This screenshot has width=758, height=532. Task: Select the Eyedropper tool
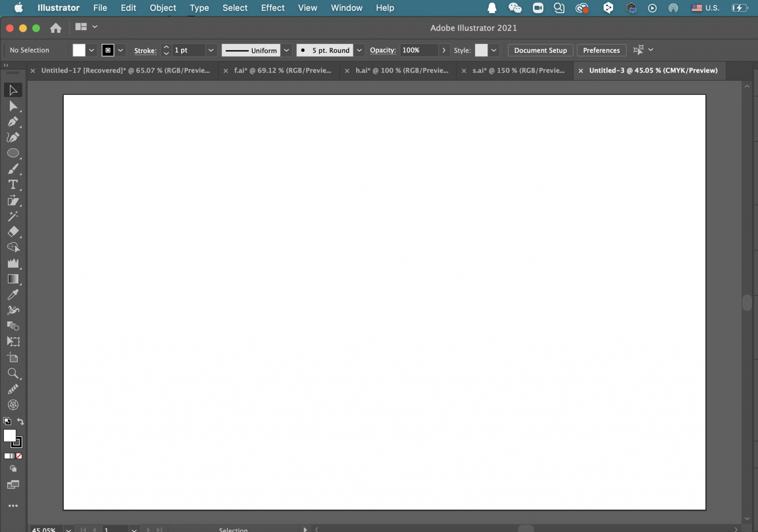[13, 295]
